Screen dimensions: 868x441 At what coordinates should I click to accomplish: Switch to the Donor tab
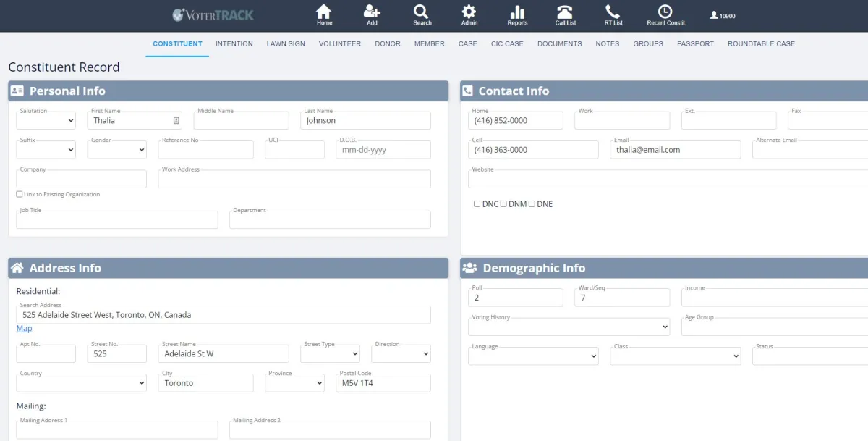pyautogui.click(x=388, y=43)
